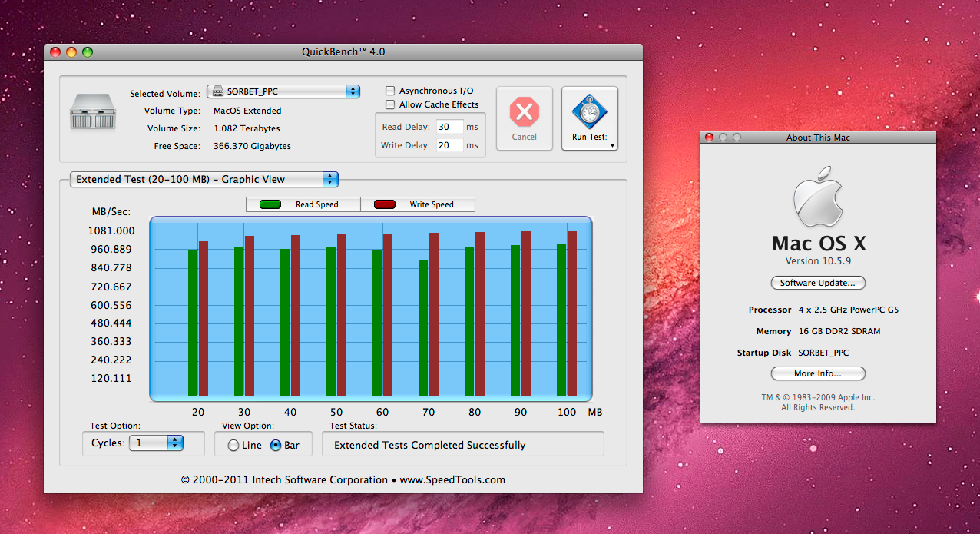
Task: Click the 120.111 axis value
Action: [x=111, y=378]
